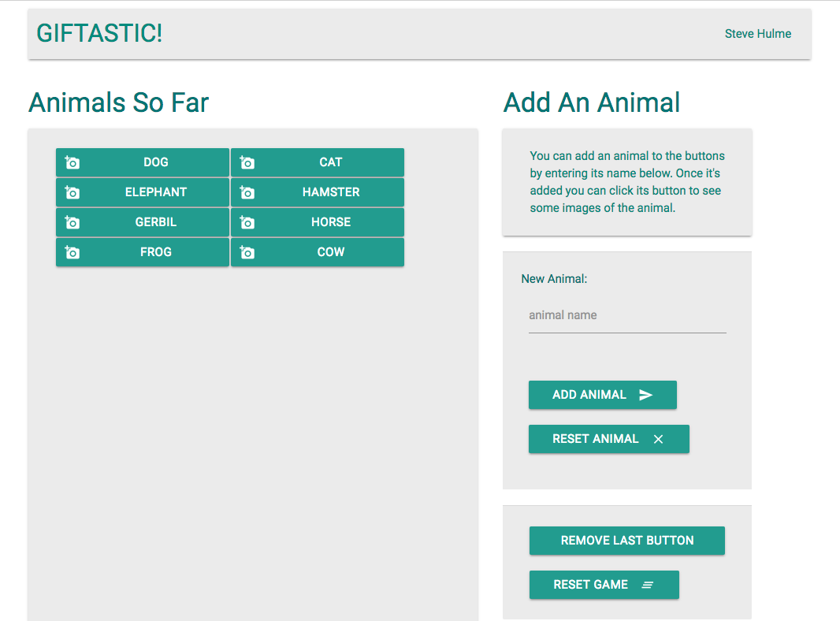Choose the Cow text label

tap(331, 252)
